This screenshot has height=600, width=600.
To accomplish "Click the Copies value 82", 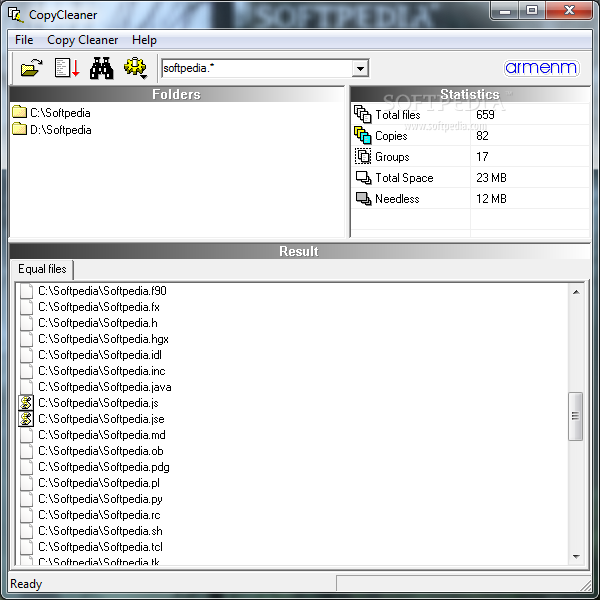I will pyautogui.click(x=482, y=135).
